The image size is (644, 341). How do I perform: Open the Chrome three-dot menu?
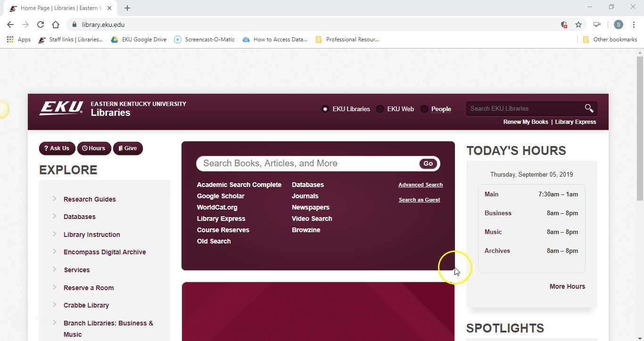(634, 24)
